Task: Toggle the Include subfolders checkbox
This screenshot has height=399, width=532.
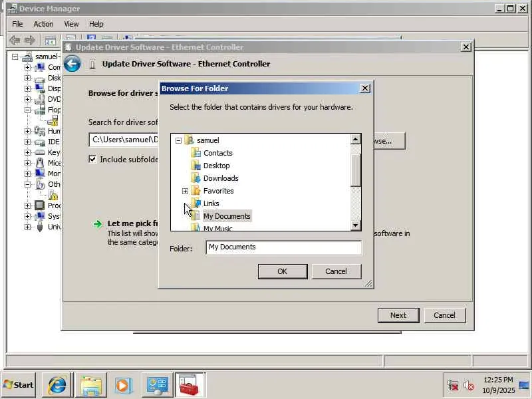Action: [92, 159]
